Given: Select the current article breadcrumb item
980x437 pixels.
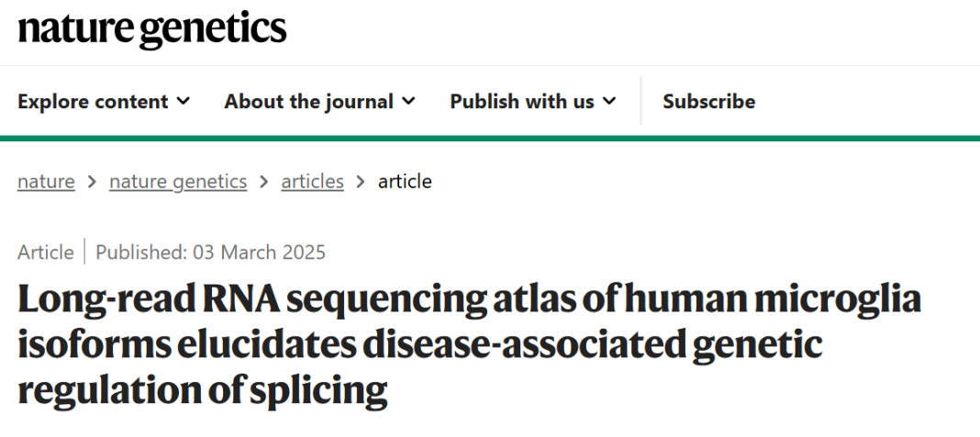Looking at the screenshot, I should [x=405, y=182].
